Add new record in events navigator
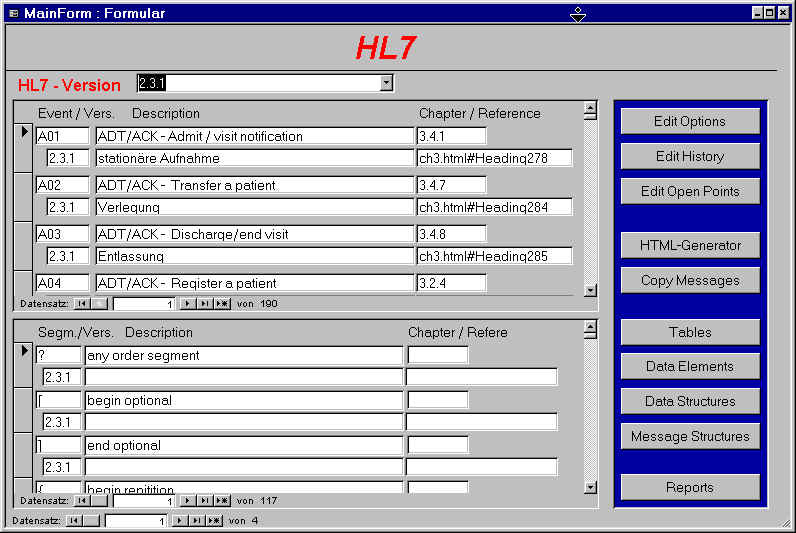Image resolution: width=796 pixels, height=533 pixels. 222,303
